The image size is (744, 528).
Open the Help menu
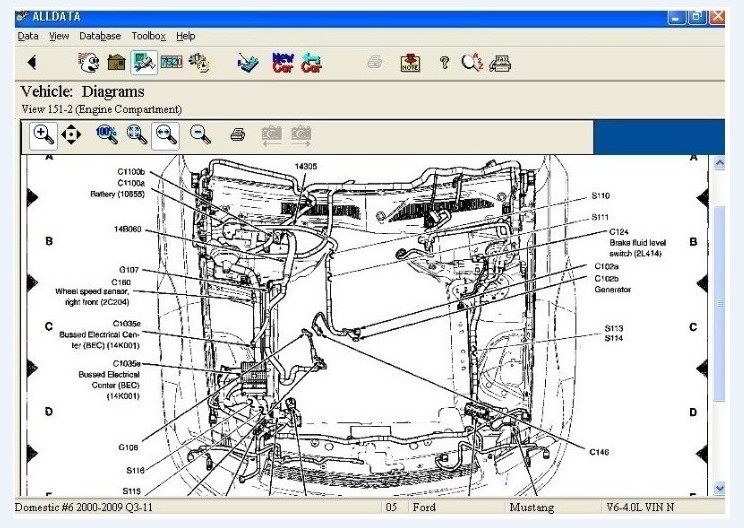click(x=186, y=36)
